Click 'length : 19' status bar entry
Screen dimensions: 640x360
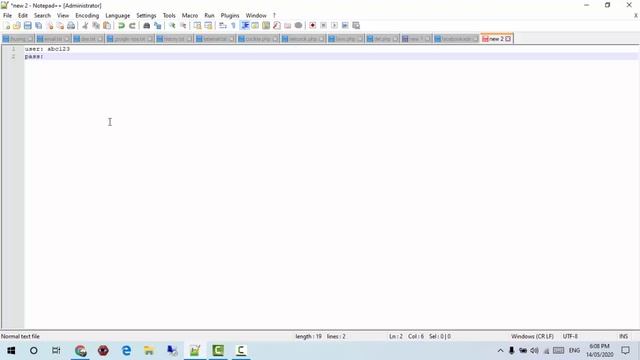pos(309,336)
